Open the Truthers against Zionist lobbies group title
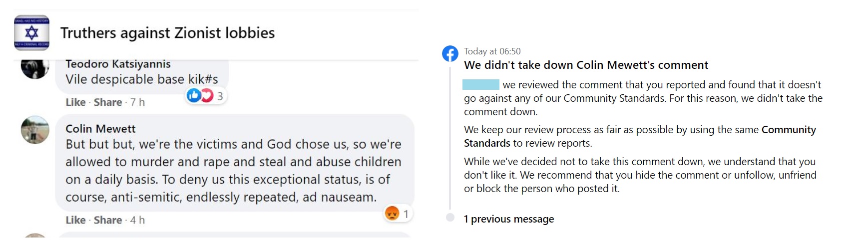868x244 pixels. (x=167, y=33)
